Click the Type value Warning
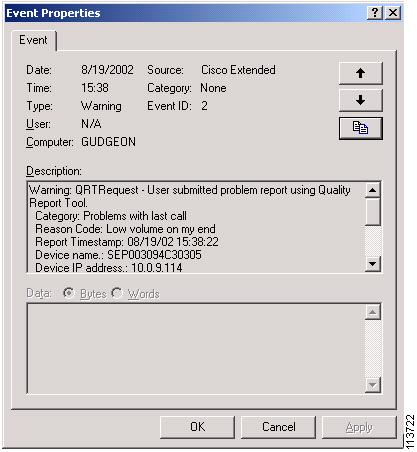This screenshot has height=452, width=417. 101,106
